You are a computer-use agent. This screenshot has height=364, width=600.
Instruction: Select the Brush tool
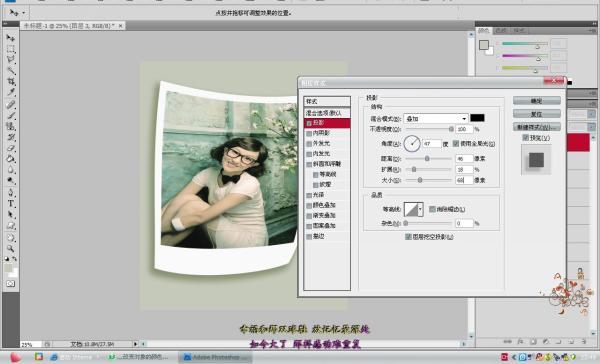[x=10, y=114]
